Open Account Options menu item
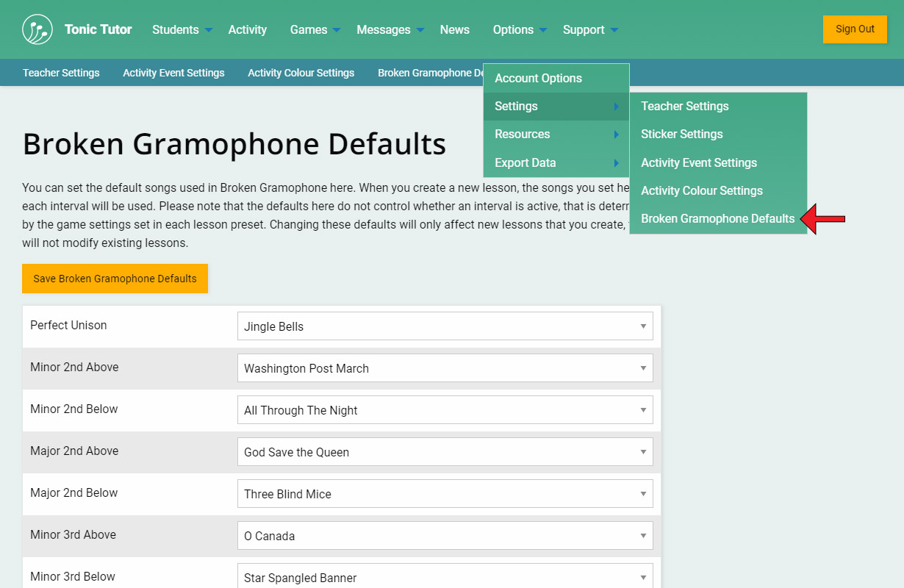The image size is (904, 588). [538, 79]
